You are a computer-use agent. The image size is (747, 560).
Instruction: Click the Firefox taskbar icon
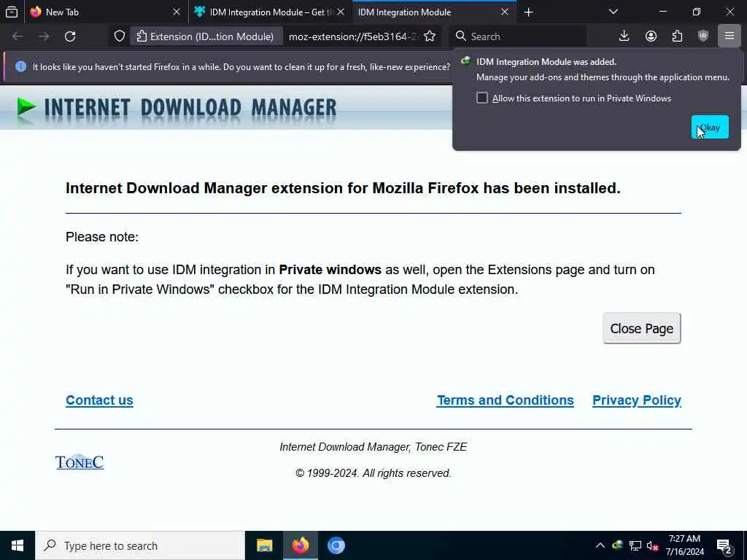(x=300, y=545)
